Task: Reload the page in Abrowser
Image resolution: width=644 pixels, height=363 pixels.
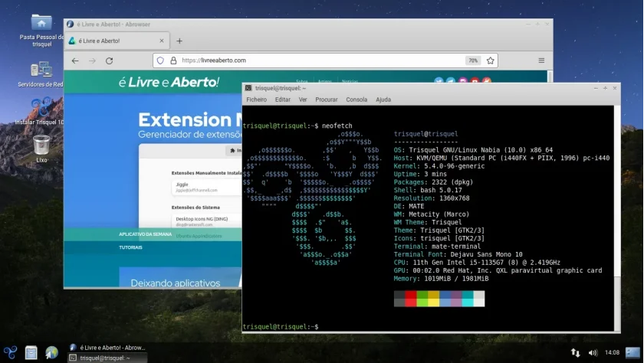Action: pos(109,60)
